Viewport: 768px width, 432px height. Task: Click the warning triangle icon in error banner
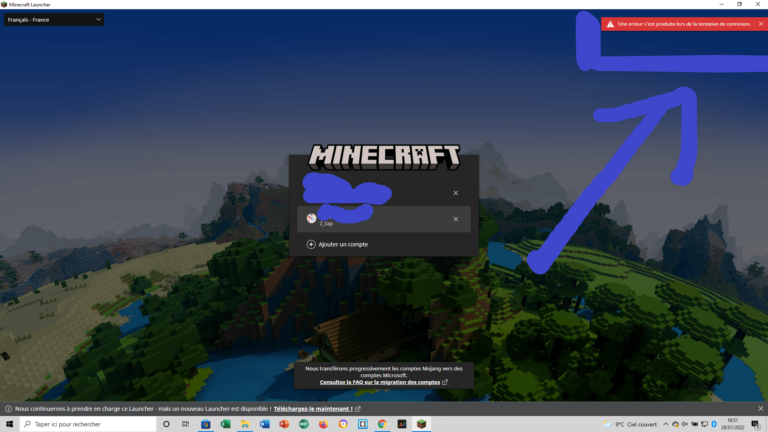[609, 23]
